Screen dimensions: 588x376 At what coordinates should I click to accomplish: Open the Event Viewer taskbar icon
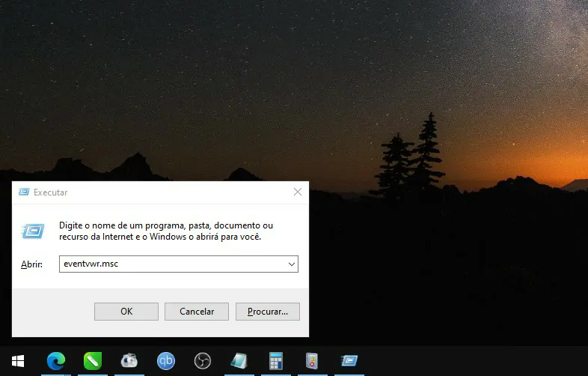tap(312, 361)
